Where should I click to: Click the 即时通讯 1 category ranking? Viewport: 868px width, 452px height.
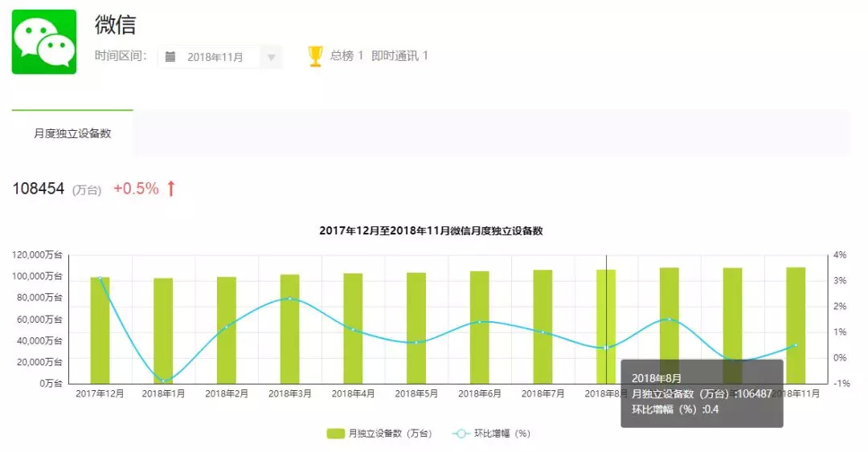point(399,55)
